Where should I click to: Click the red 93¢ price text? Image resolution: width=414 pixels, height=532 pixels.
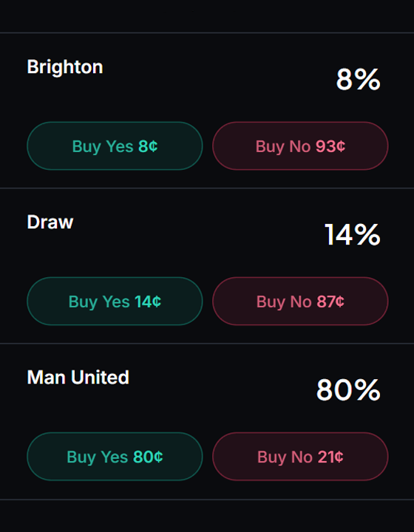330,146
